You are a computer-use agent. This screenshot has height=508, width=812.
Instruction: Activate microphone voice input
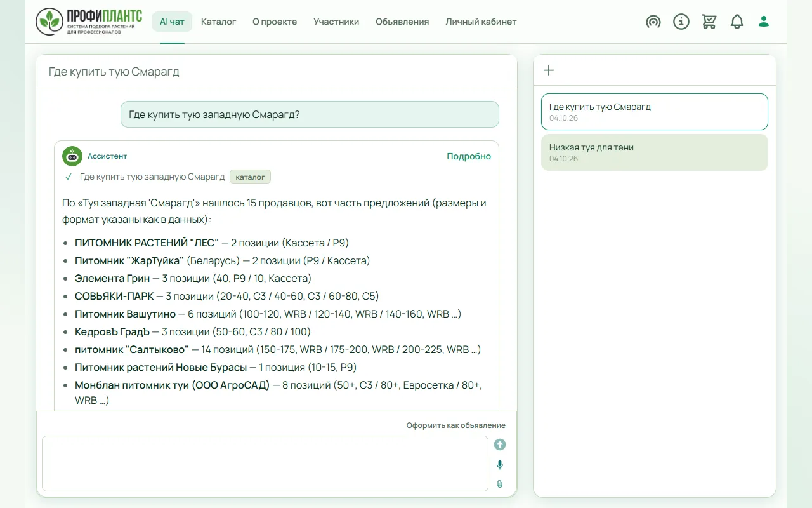pos(500,465)
